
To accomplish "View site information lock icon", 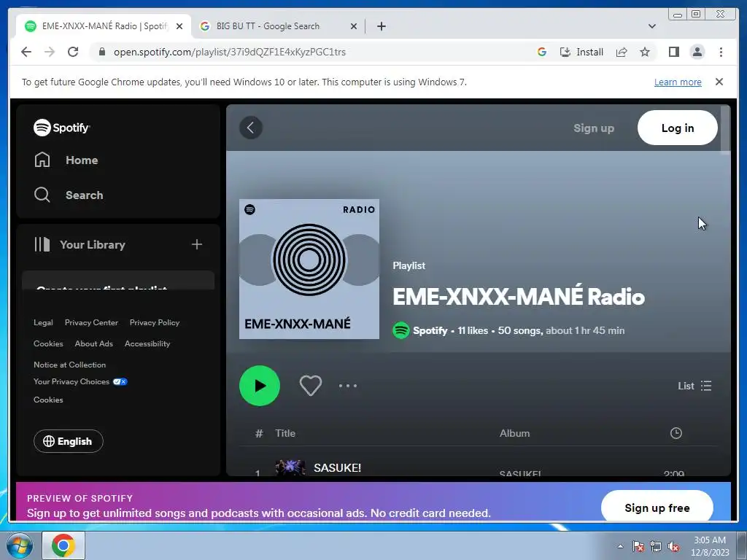I will (101, 52).
